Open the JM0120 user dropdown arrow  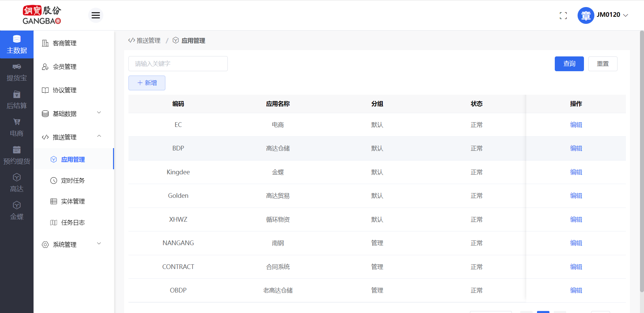(626, 15)
